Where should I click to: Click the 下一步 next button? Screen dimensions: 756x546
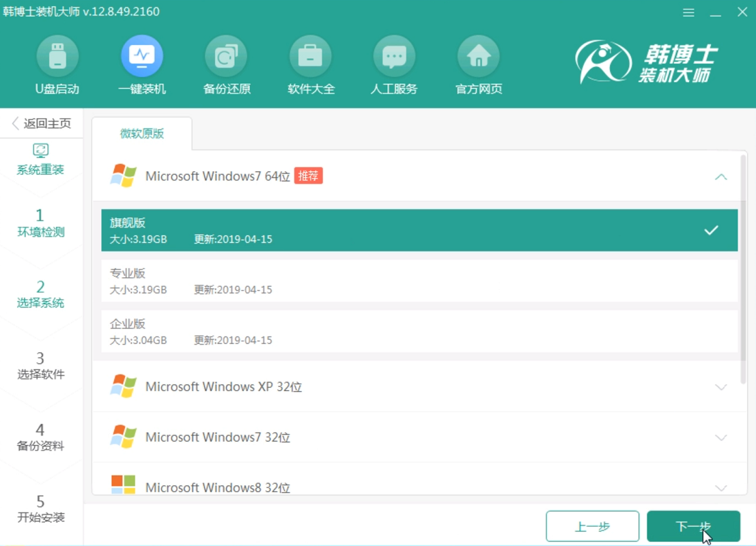point(693,526)
